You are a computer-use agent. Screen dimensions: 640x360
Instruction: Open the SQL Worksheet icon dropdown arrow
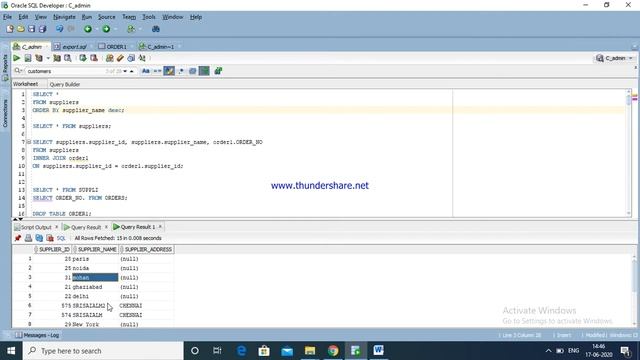140,29
